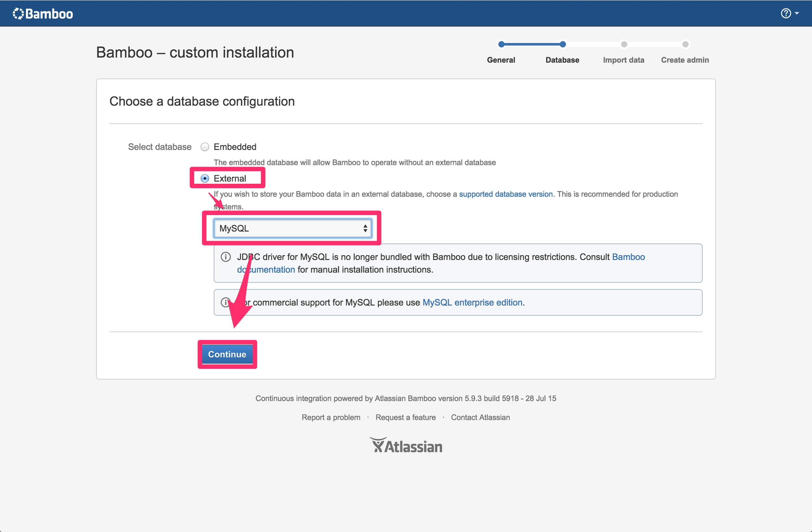Select the External database radio button
The image size is (812, 532).
pos(205,178)
